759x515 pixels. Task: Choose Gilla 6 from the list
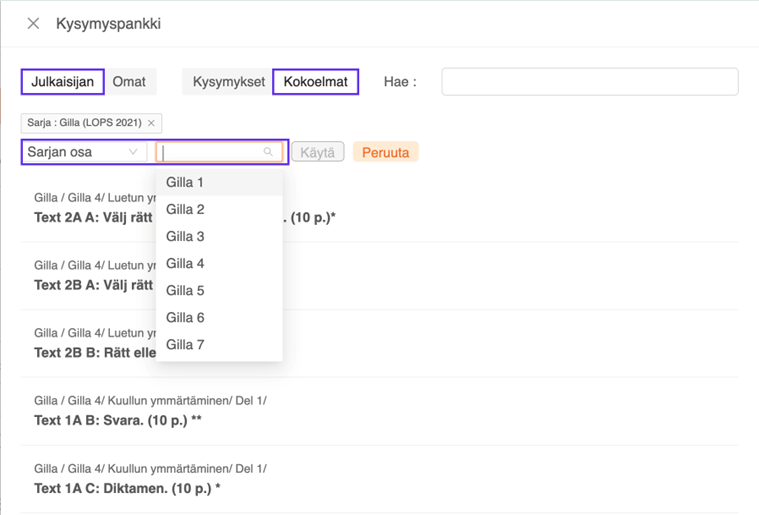tap(185, 318)
